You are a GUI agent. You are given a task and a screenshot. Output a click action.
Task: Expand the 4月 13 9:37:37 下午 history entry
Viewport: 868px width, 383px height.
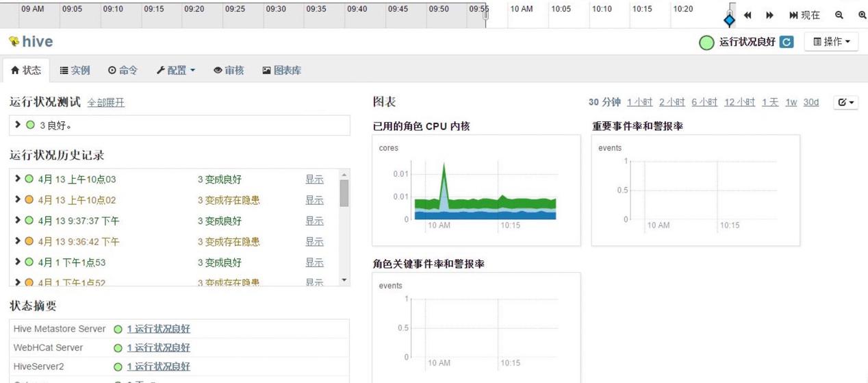coord(18,220)
